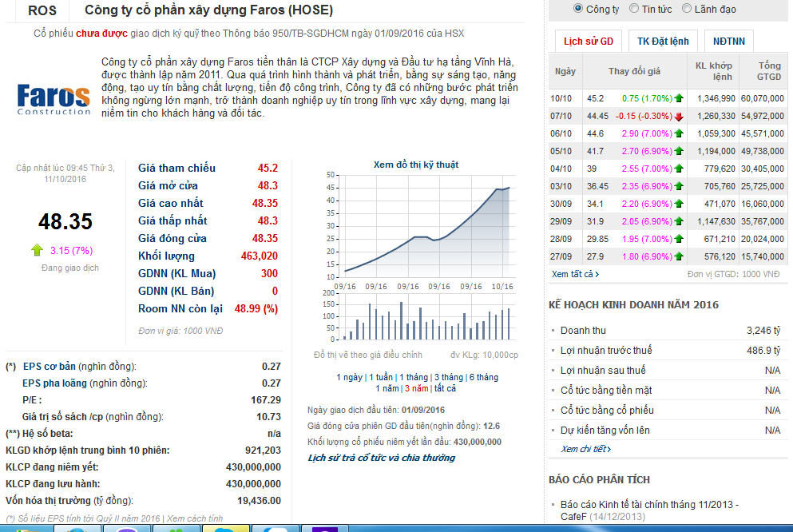This screenshot has height=532, width=793.
Task: Open Xem chi tiết for the 2016 business plan
Action: coord(585,449)
